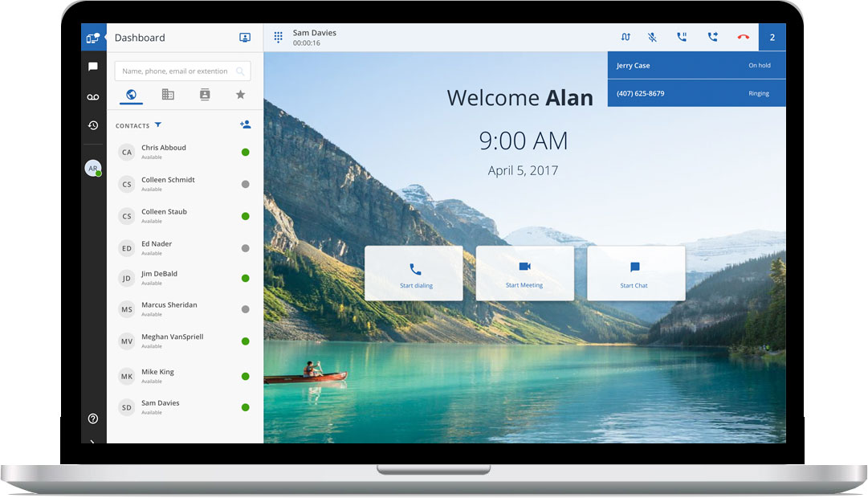Open voicemail from the sidebar
Viewport: 868px width, 498px height.
coord(93,96)
